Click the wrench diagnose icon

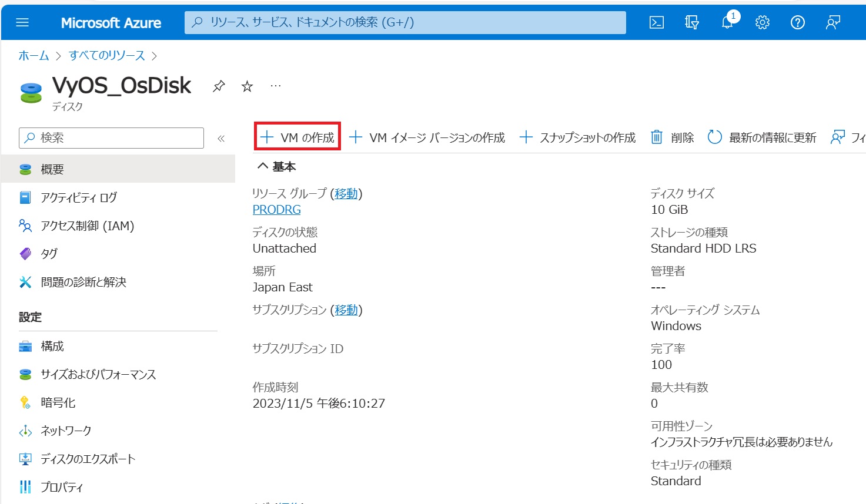click(25, 282)
